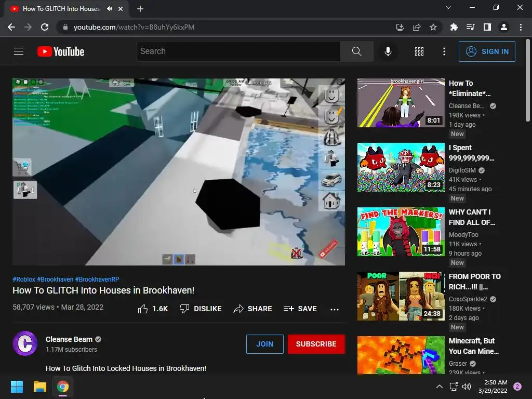
Task: Start voice search with the microphone
Action: (x=388, y=51)
